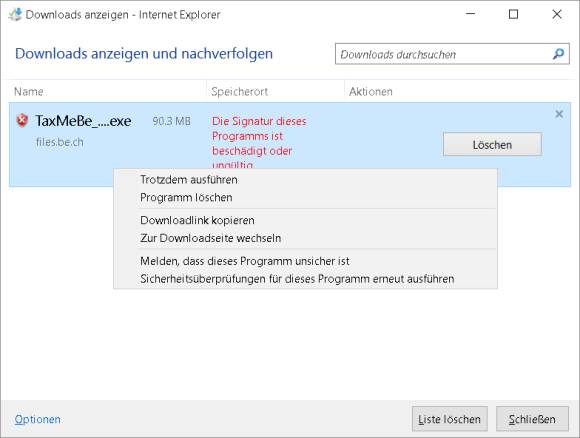The image size is (580, 438).
Task: Open the Optionen link
Action: coord(37,419)
